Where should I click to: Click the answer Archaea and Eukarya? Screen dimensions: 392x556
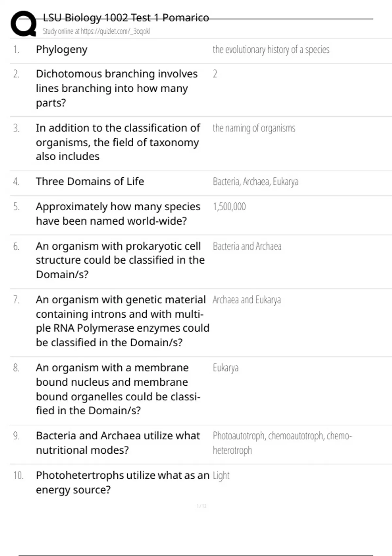pyautogui.click(x=247, y=300)
